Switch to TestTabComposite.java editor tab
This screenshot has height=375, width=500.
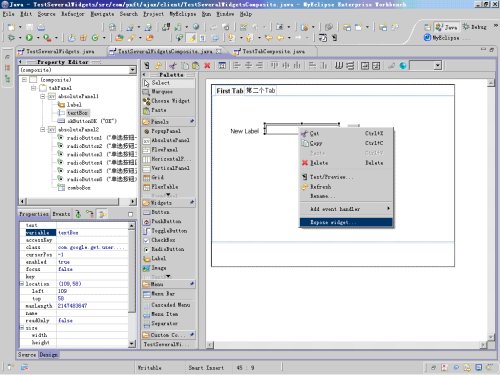click(273, 51)
